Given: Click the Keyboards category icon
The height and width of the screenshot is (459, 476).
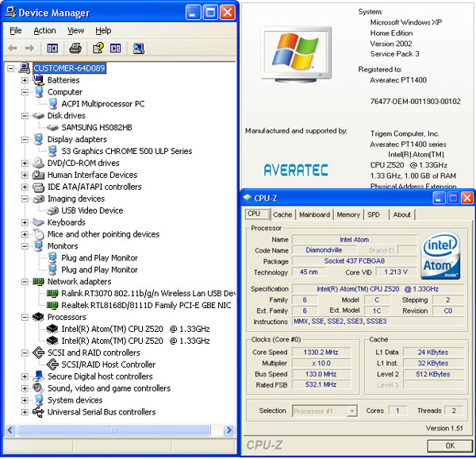Looking at the screenshot, I should [38, 222].
